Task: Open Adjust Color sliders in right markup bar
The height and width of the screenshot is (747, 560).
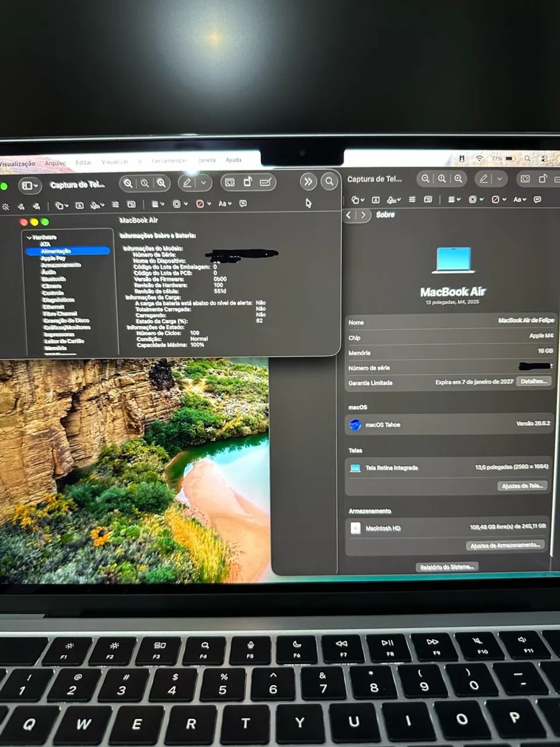Action: click(412, 200)
